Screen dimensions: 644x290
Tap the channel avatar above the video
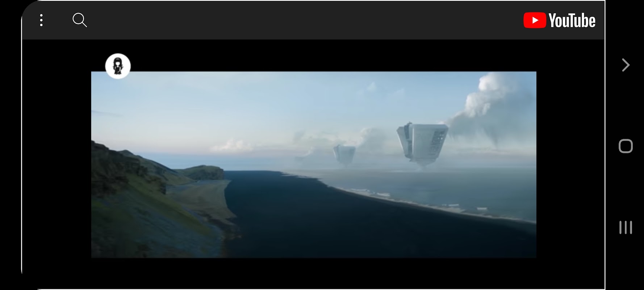coord(118,66)
